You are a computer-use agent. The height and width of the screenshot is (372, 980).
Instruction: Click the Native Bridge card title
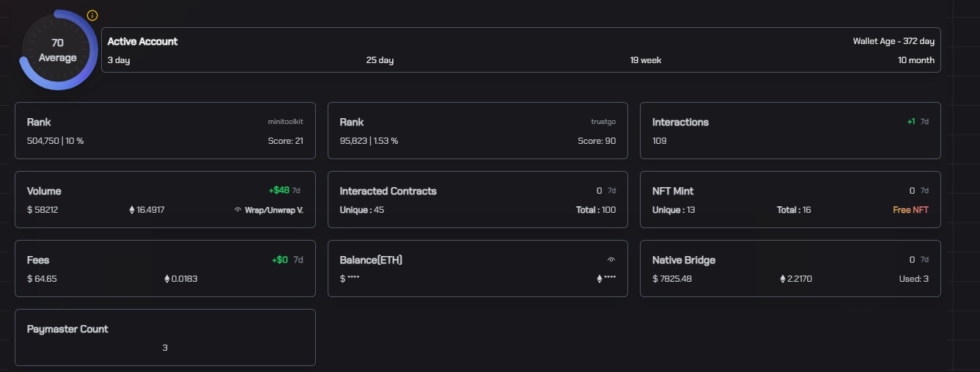coord(684,260)
